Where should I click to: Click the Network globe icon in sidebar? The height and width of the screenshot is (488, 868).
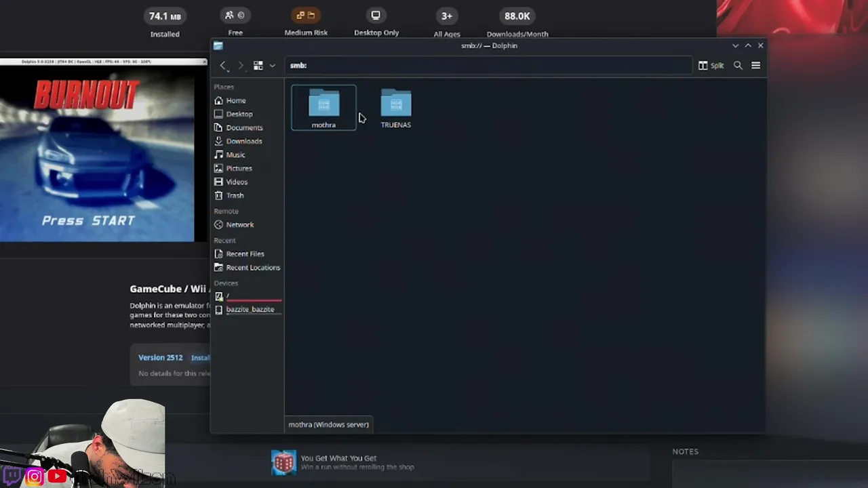pos(218,224)
